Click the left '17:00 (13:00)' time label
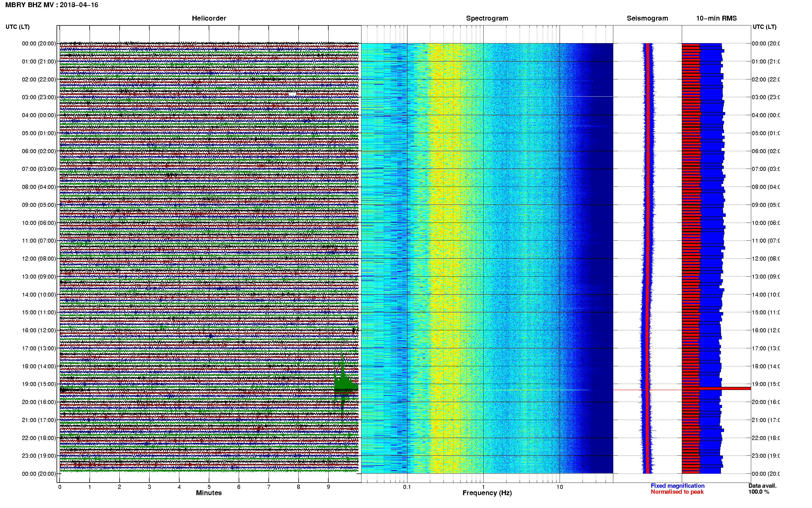The height and width of the screenshot is (508, 812). pos(39,348)
